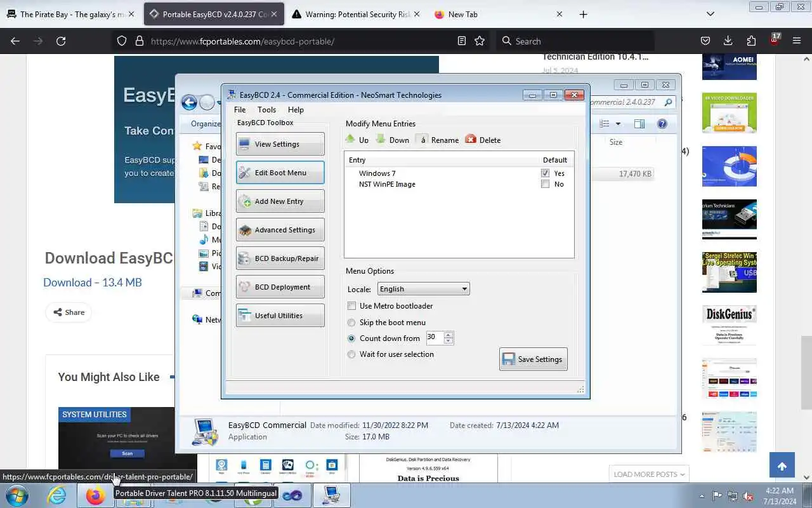This screenshot has height=508, width=812.
Task: Reload the current page
Action: coord(61,41)
